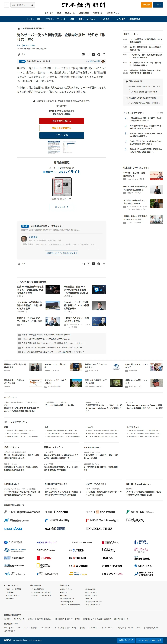
Task: Email share icon below the Think! comment
Action: pos(83,264)
